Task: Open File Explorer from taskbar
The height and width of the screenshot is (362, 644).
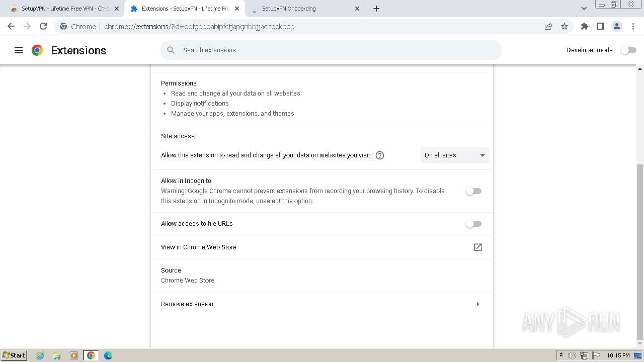Action: (57, 355)
